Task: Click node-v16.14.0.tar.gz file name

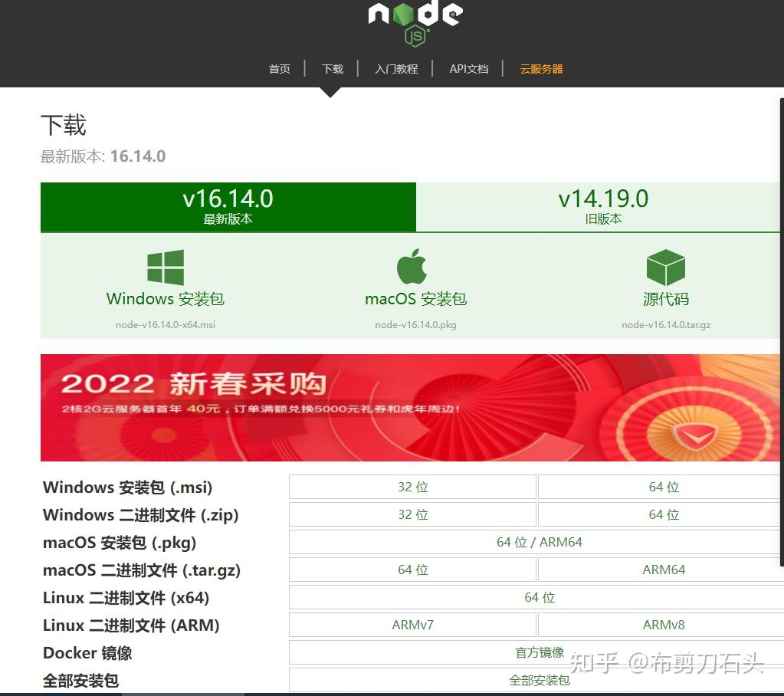Action: [665, 324]
